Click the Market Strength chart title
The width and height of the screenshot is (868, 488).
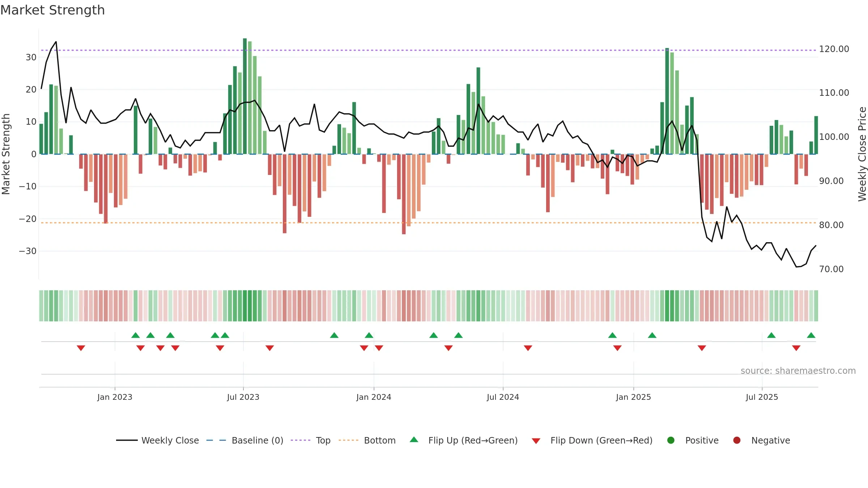(52, 10)
